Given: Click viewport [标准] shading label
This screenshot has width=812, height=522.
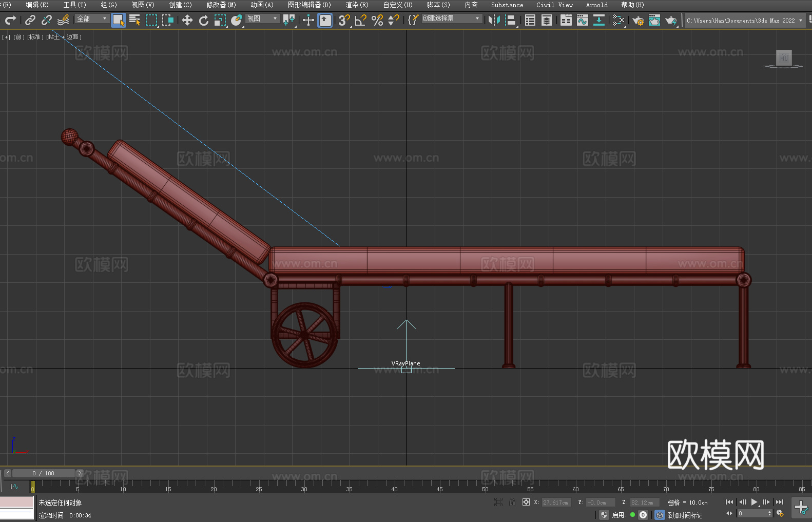Looking at the screenshot, I should tap(35, 37).
